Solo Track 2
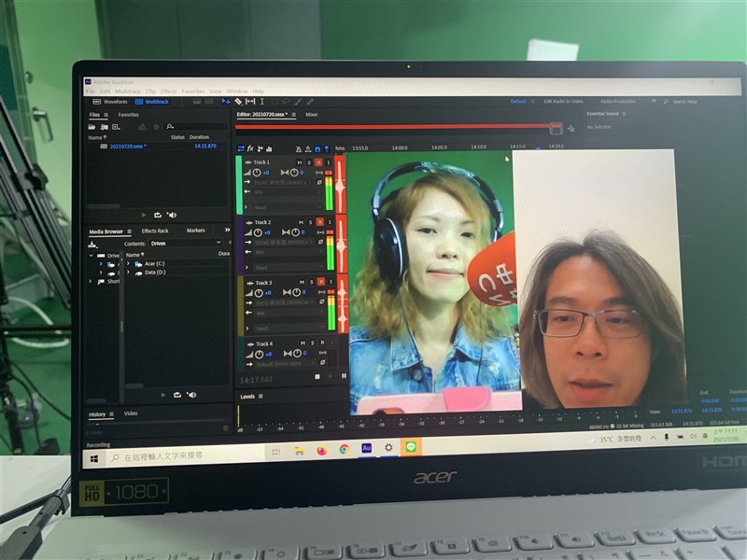Screen dimensions: 747x560 click(310, 222)
